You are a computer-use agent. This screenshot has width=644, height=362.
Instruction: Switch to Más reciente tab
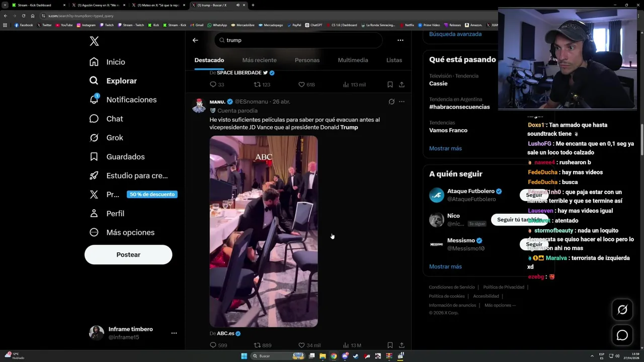tap(259, 60)
